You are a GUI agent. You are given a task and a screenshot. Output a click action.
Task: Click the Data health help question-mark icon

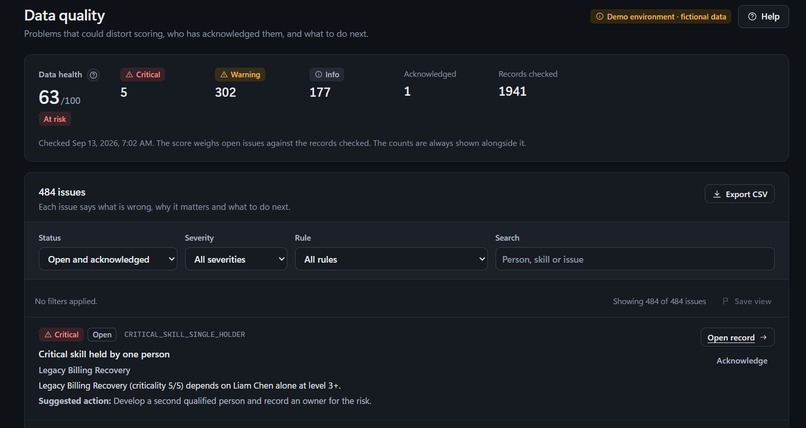point(93,75)
